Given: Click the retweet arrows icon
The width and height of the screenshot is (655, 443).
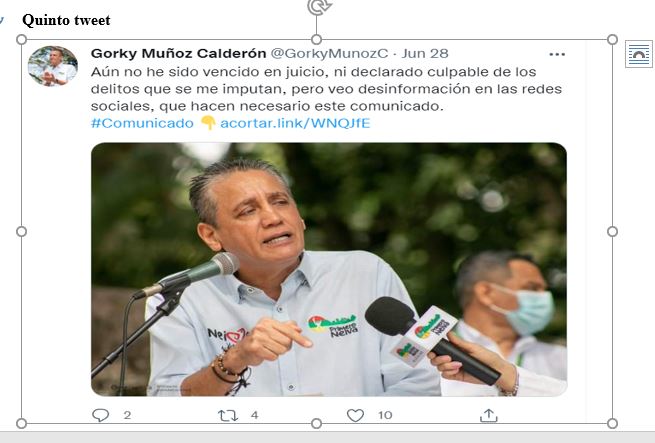Looking at the screenshot, I should coord(228,415).
